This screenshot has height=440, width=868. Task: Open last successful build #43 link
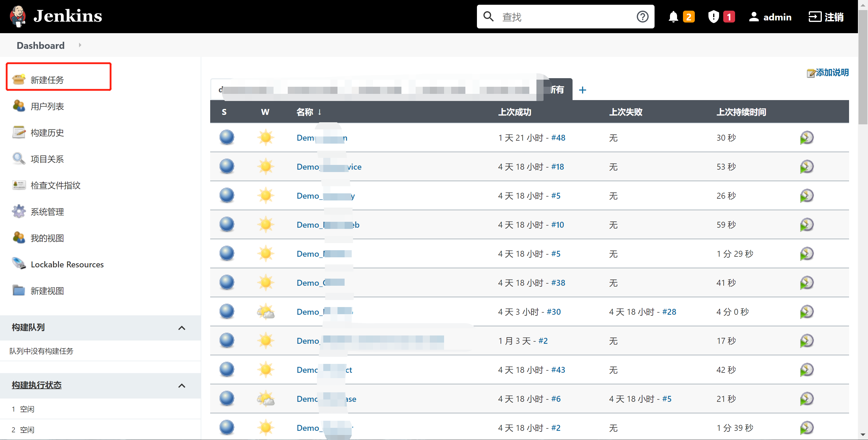[x=558, y=370]
